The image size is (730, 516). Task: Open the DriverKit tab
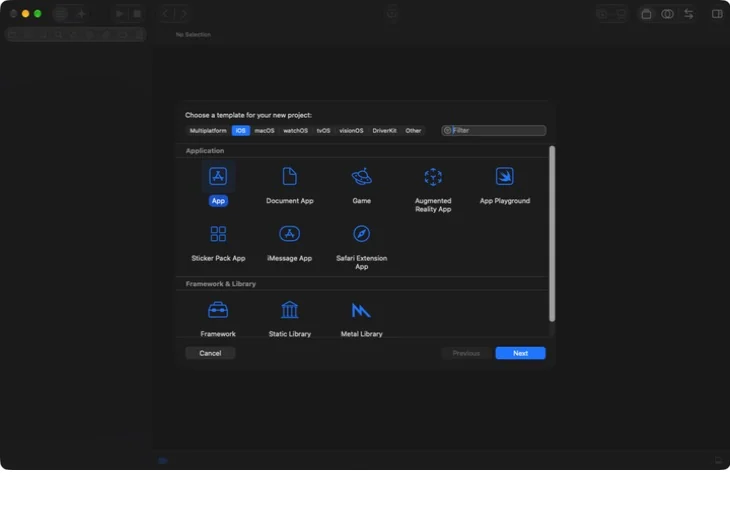click(x=385, y=130)
